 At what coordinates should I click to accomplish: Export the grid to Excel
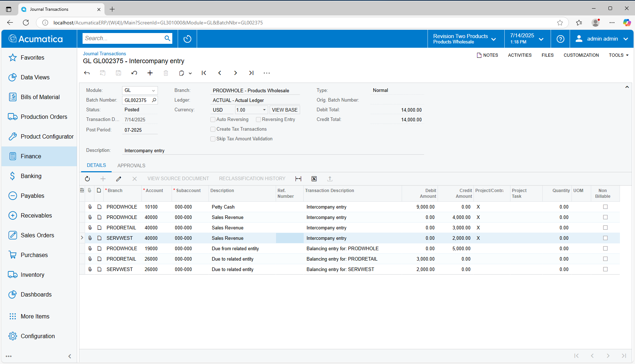pos(314,179)
